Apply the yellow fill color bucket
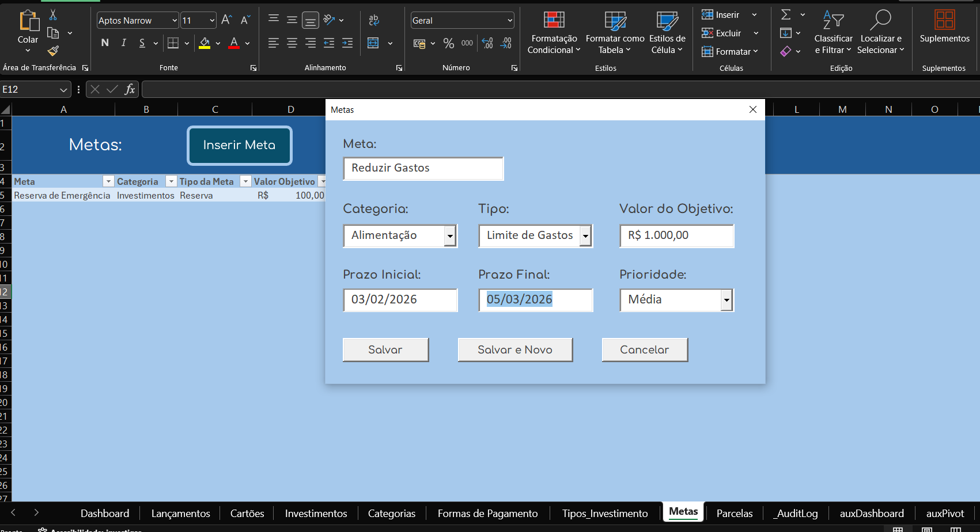 click(205, 43)
